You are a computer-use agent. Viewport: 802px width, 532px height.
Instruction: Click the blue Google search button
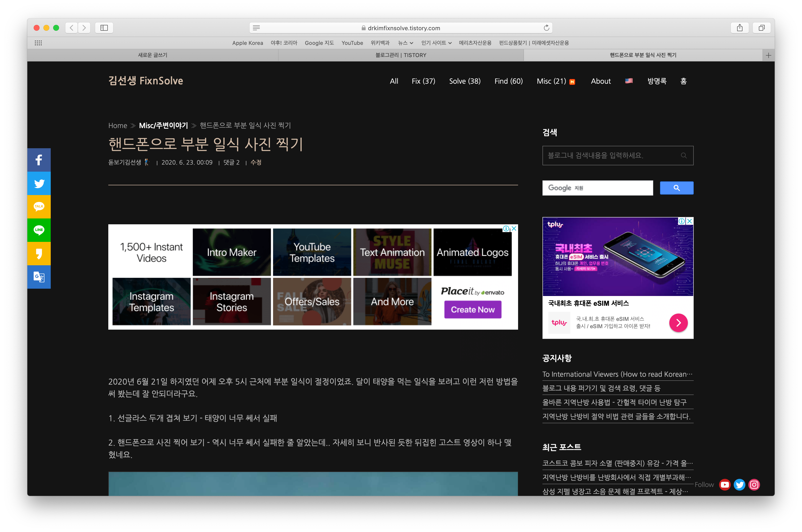point(676,188)
